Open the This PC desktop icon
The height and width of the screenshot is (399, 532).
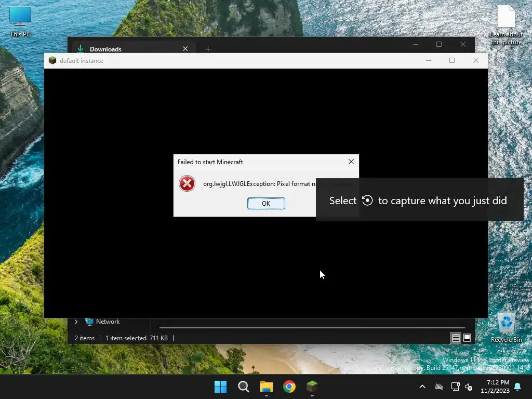point(20,22)
